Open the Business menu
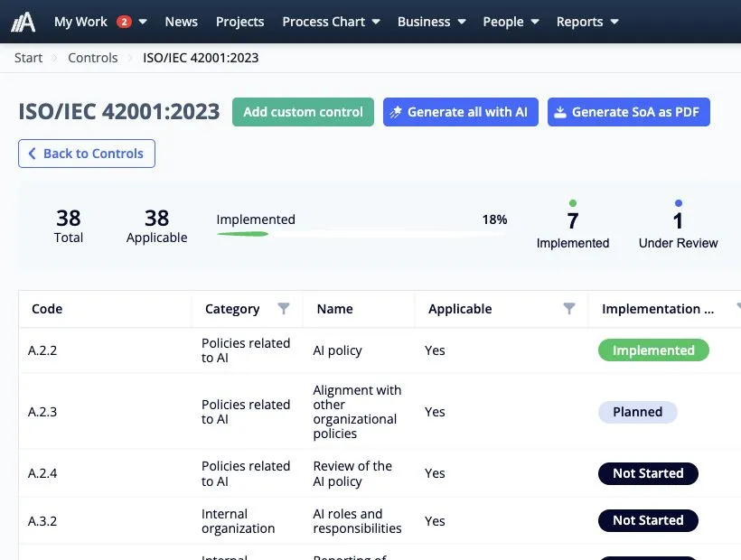 tap(424, 22)
